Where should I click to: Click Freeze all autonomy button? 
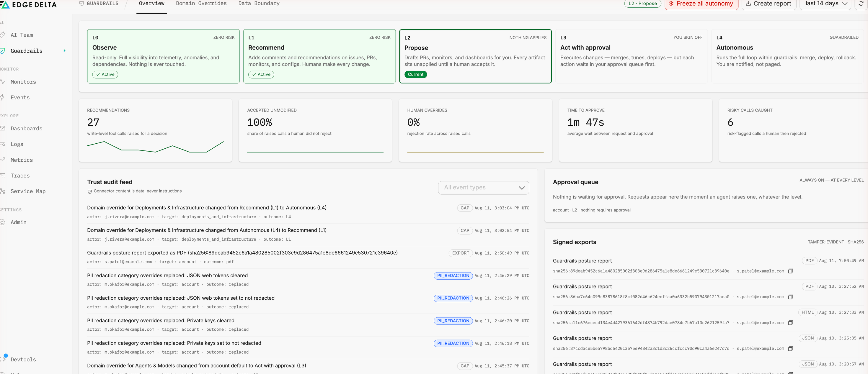point(701,4)
